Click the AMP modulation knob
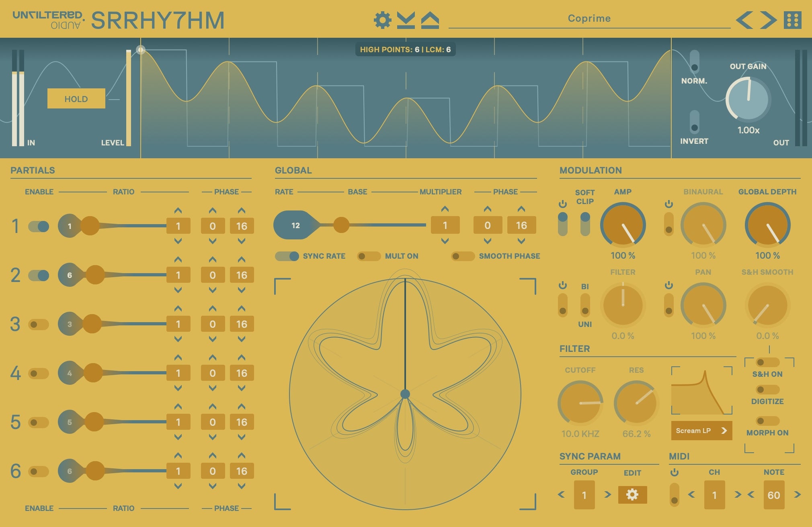Image resolution: width=812 pixels, height=527 pixels. (x=623, y=225)
